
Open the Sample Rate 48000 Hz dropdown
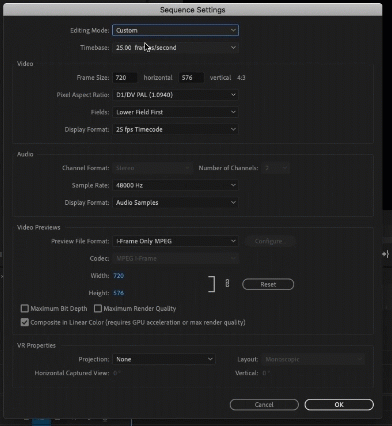(x=175, y=185)
